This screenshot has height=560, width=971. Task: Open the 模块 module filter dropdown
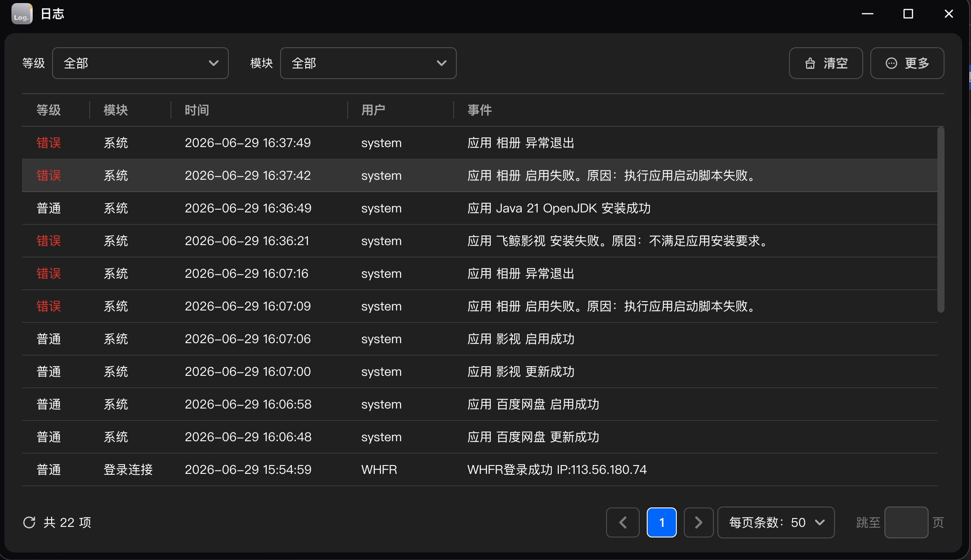click(x=368, y=63)
